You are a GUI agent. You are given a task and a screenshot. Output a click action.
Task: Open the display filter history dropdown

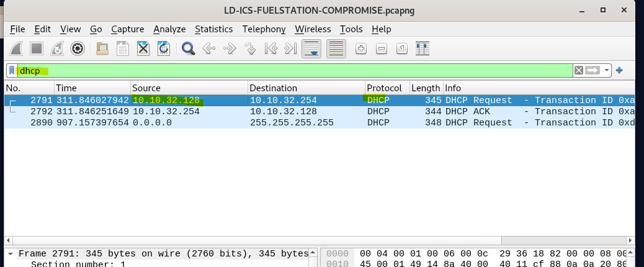point(607,70)
